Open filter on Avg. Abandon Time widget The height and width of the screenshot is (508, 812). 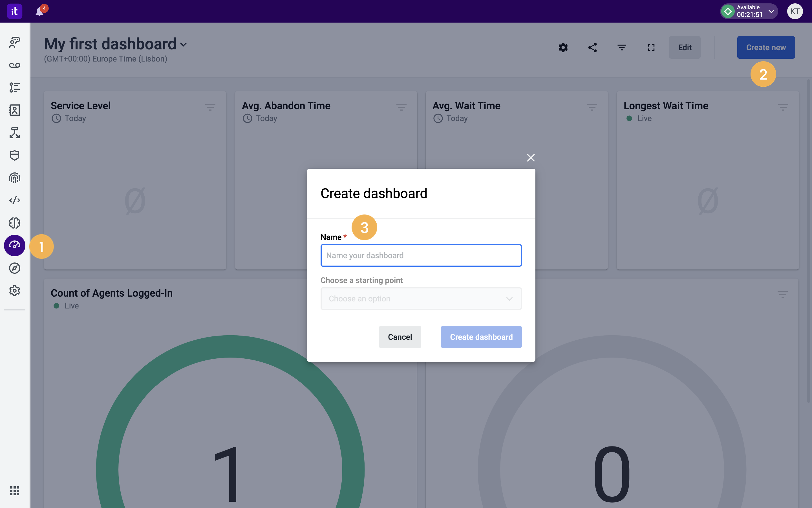(x=401, y=107)
